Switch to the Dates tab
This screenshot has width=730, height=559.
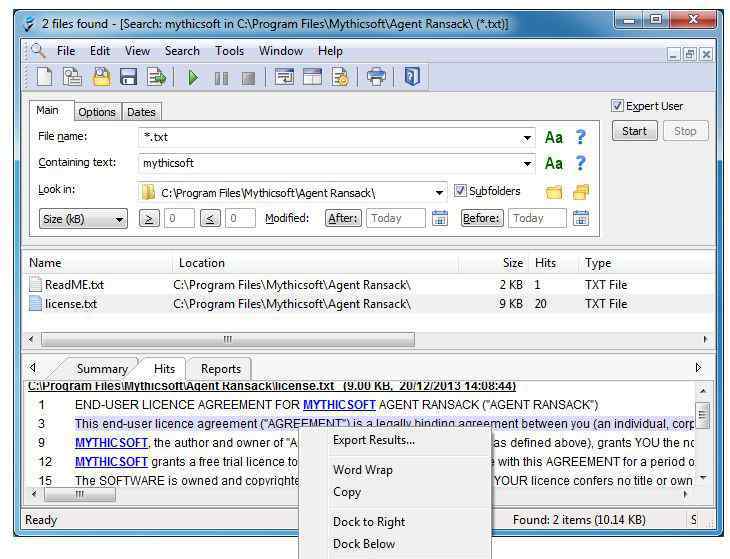coord(141,112)
